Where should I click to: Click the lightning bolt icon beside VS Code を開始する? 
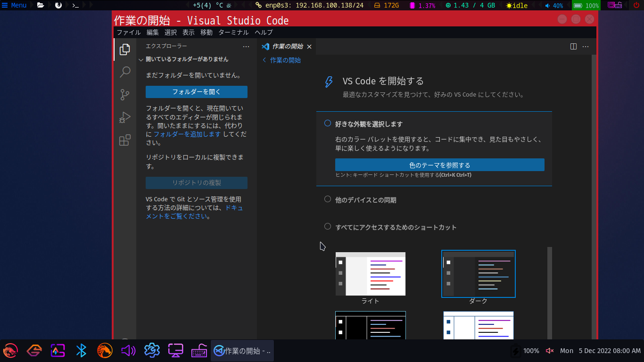(329, 82)
